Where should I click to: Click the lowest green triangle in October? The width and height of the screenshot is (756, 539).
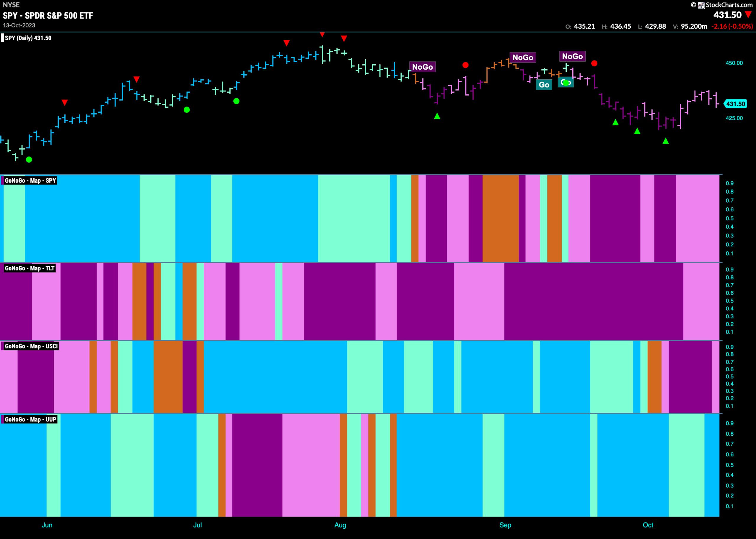click(666, 141)
